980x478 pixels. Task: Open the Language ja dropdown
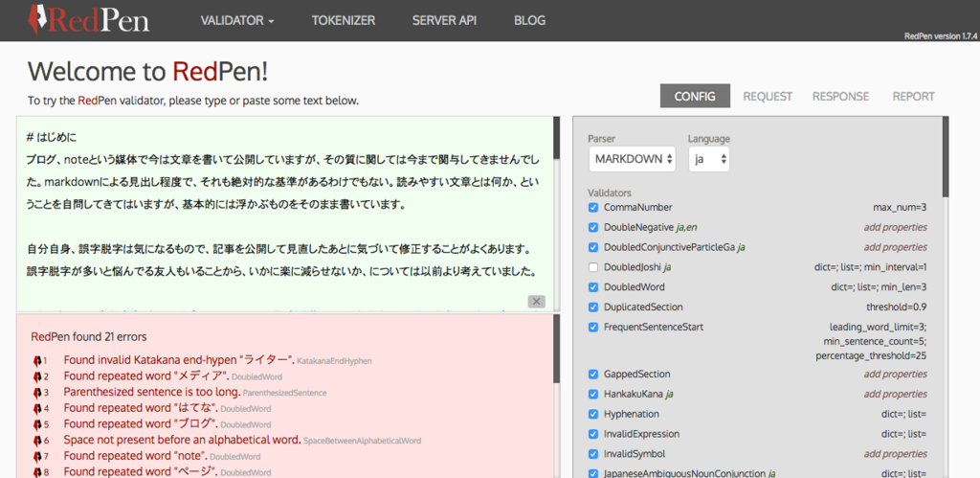(x=709, y=159)
